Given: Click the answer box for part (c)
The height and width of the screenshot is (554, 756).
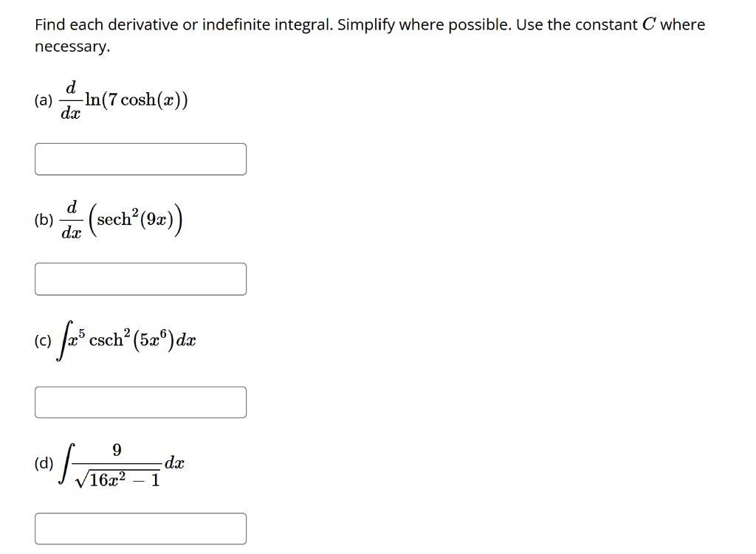Looking at the screenshot, I should [x=140, y=401].
